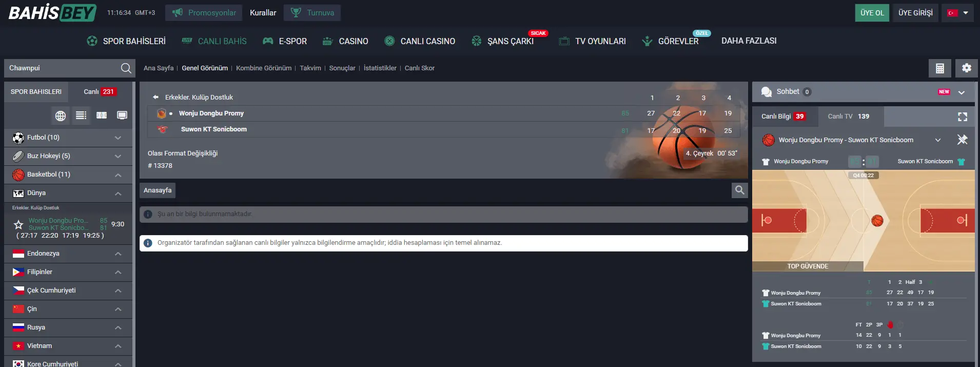Click the ÜYE OL register button
This screenshot has height=367, width=980.
[x=872, y=13]
